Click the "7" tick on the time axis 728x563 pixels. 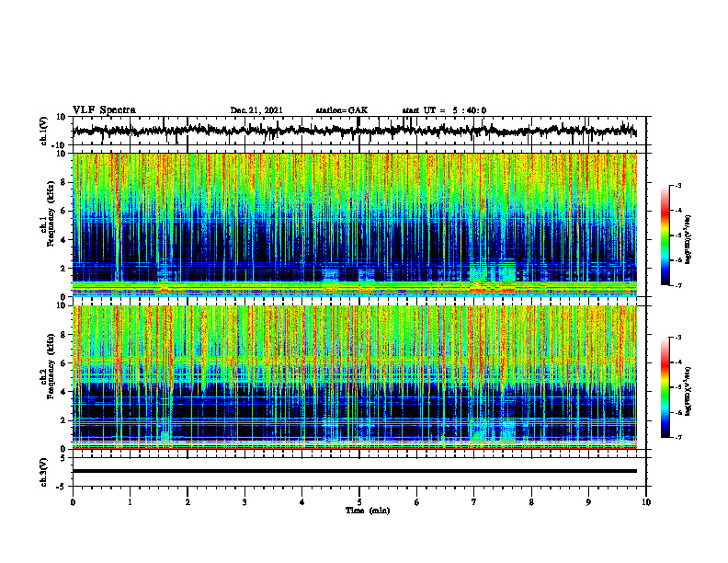coord(474,502)
